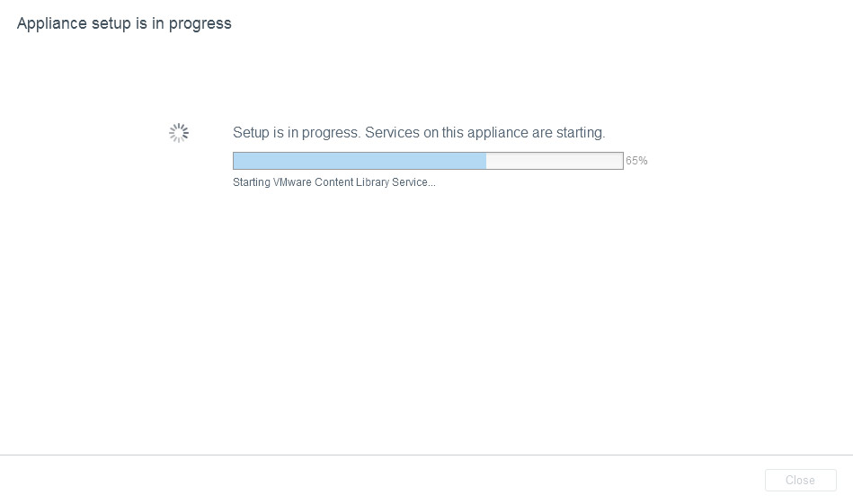The height and width of the screenshot is (504, 853).
Task: Click the grayed-out Close button
Action: tap(800, 481)
